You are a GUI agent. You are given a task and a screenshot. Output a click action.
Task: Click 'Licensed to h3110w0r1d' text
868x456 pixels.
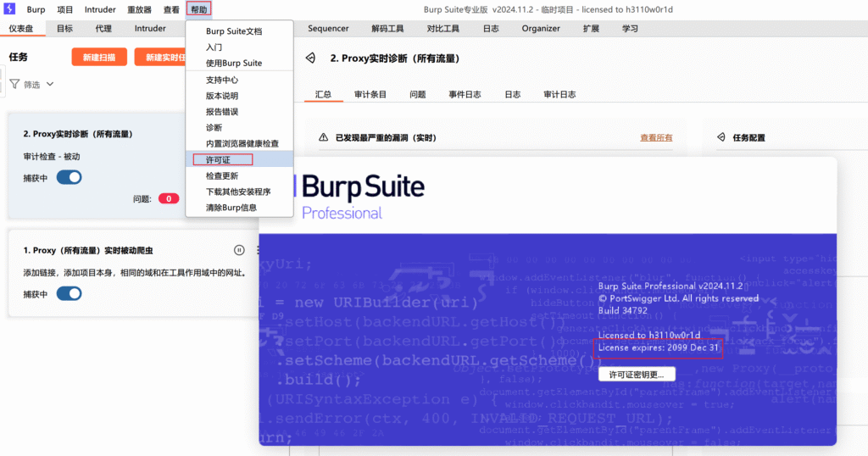pos(648,335)
